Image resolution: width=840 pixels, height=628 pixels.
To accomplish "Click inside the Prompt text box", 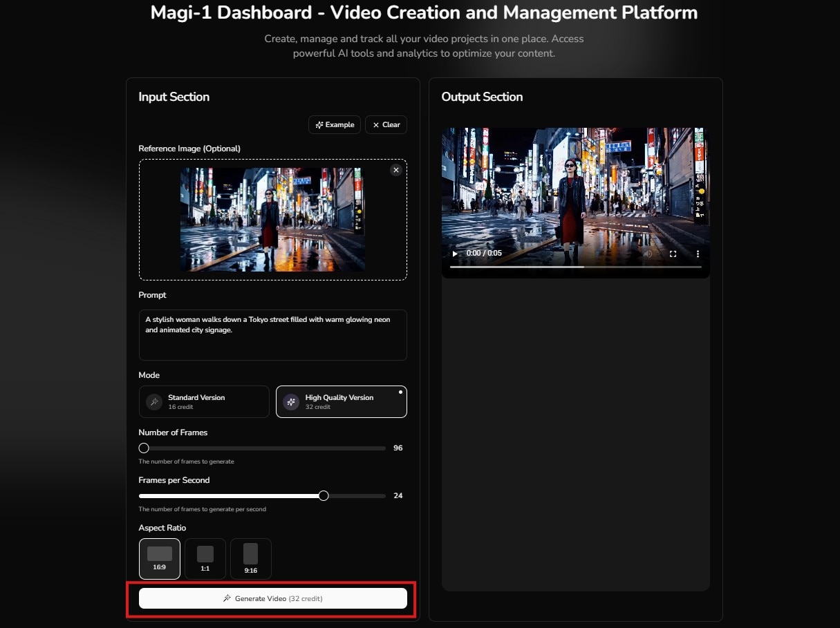I will 272,334.
